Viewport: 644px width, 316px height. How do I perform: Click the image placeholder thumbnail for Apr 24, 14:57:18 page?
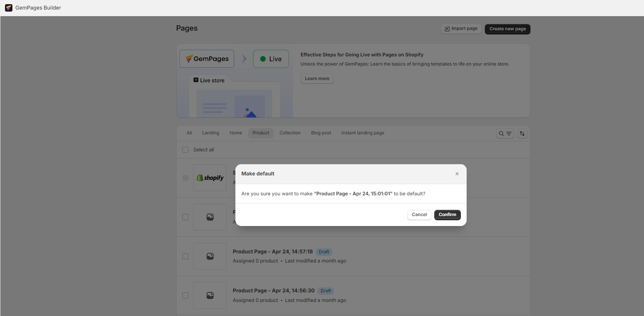pos(210,256)
